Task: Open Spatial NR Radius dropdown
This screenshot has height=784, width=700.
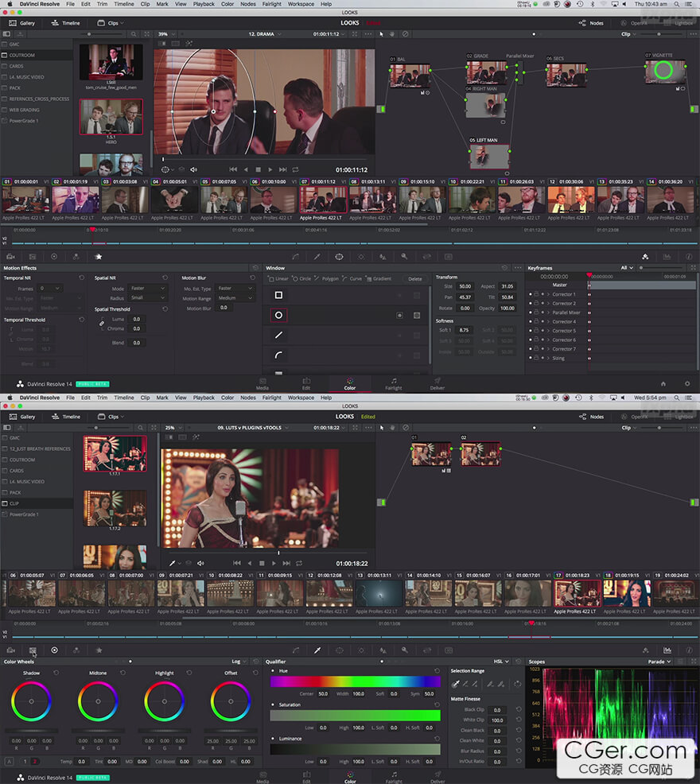Action: (x=147, y=298)
